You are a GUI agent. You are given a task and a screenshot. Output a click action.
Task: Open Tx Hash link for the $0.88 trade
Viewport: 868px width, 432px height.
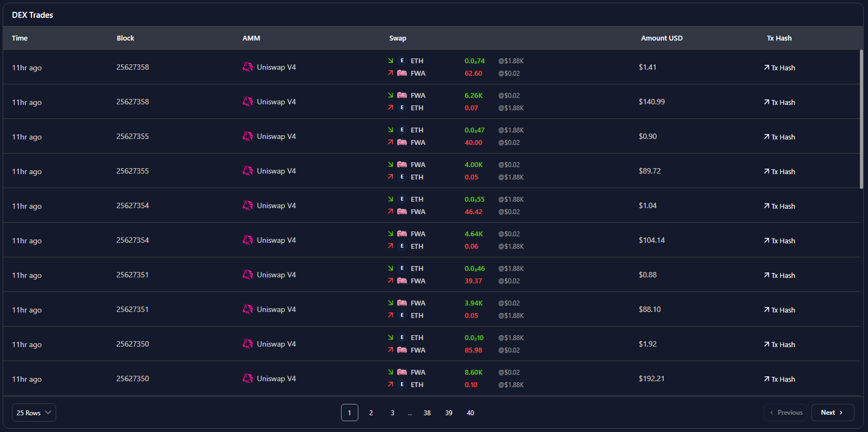[779, 275]
